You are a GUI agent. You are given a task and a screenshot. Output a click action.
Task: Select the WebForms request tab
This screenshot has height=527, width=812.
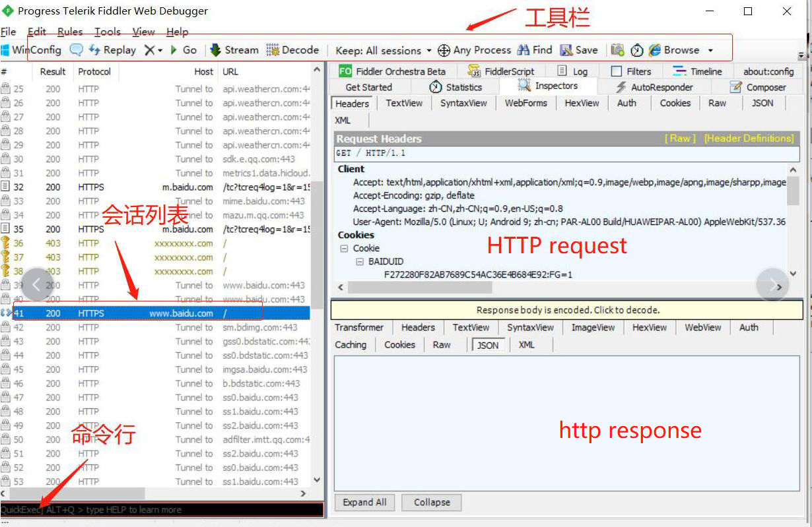[526, 103]
